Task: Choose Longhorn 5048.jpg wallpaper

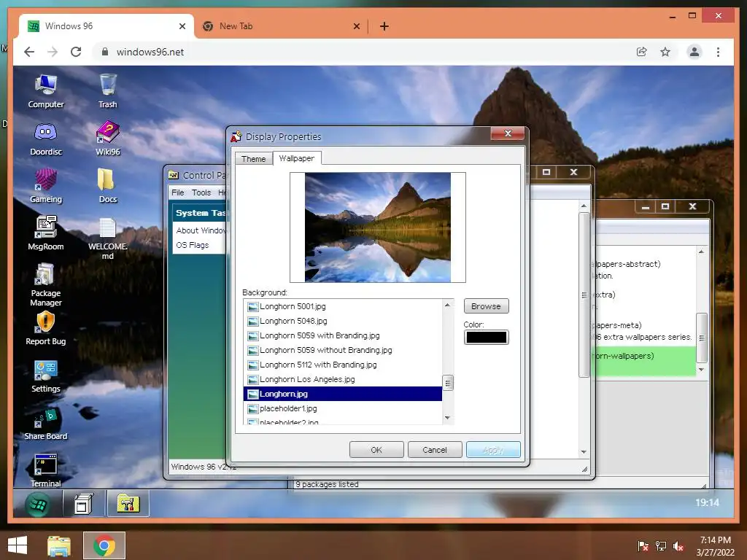Action: click(343, 321)
